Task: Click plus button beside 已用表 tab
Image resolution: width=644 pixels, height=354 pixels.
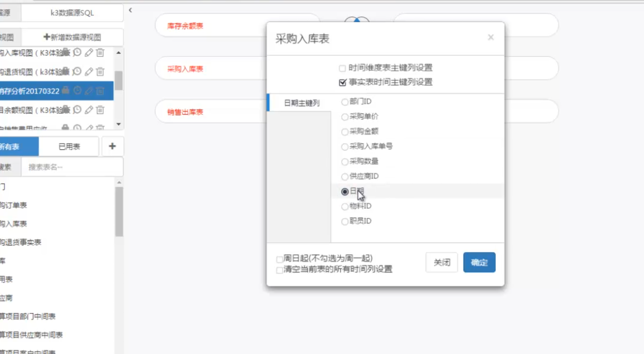Action: (112, 146)
